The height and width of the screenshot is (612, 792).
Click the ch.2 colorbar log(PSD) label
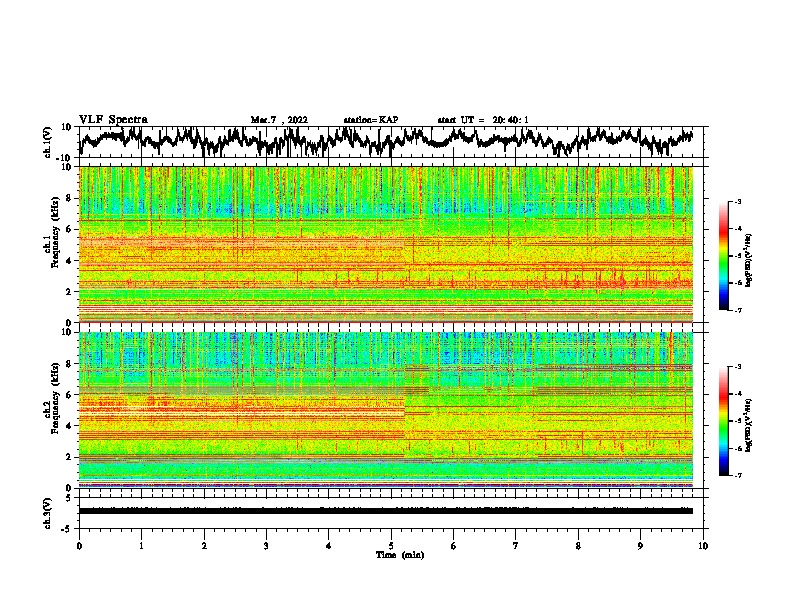coord(749,425)
